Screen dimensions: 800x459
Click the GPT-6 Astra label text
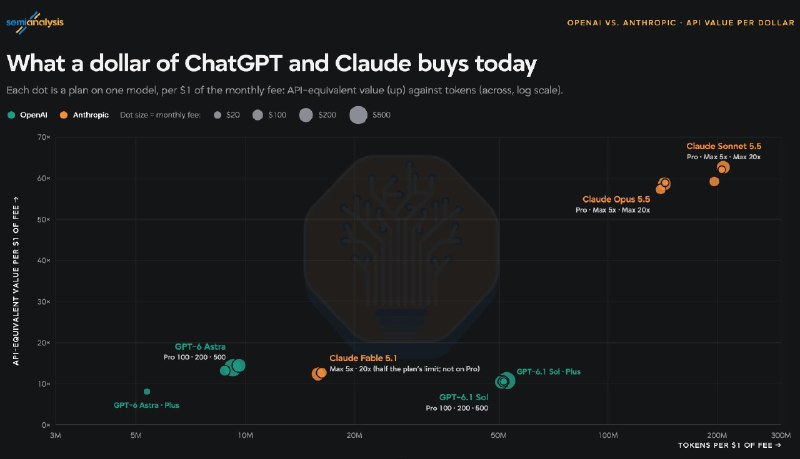point(200,347)
